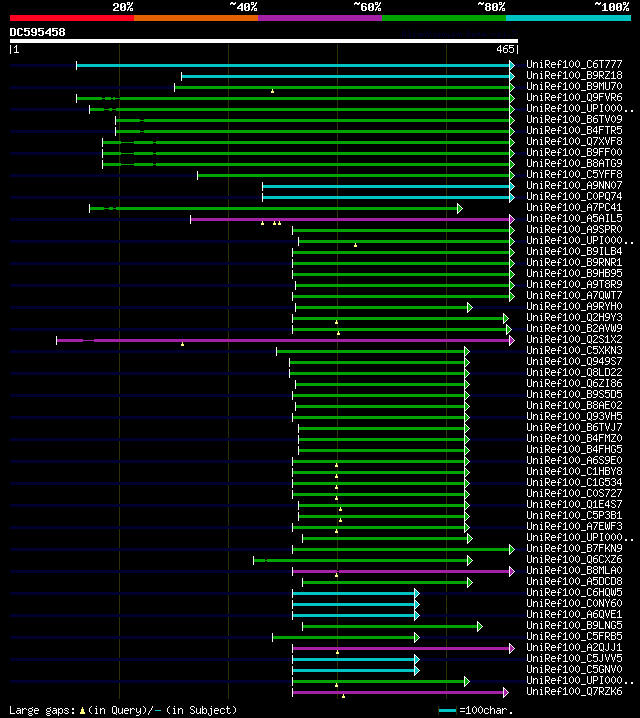640x718 pixels.
Task: Choose the UniRef100_A9NN07 label
Action: (574, 185)
